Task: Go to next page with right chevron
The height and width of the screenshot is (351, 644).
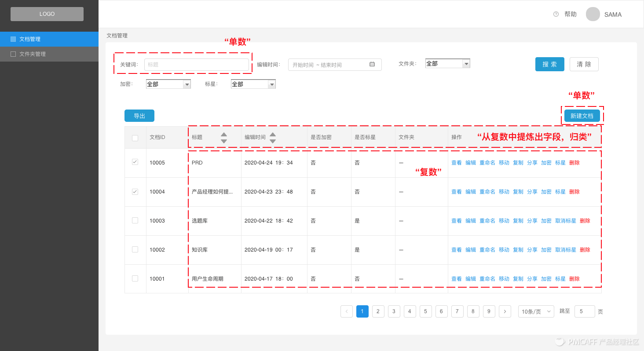Action: tap(505, 311)
